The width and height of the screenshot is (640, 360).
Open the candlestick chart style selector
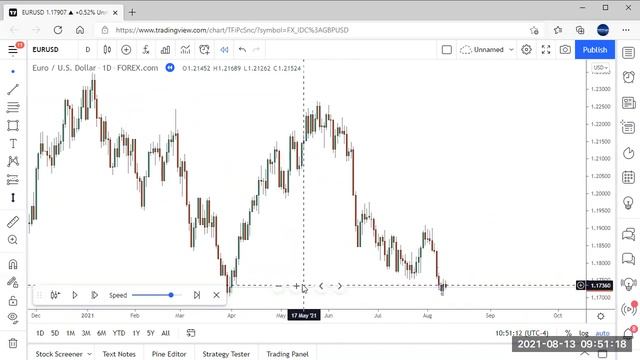point(107,50)
